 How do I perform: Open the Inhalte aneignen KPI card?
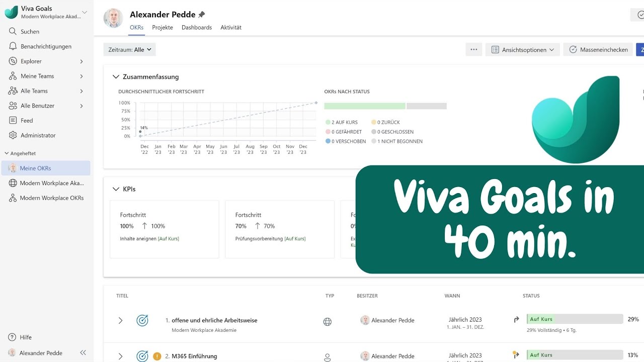tap(165, 229)
